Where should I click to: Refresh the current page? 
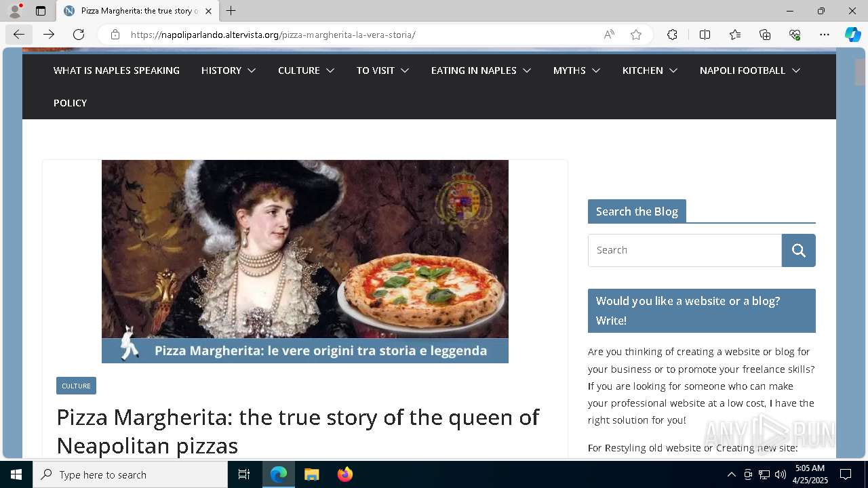point(79,35)
